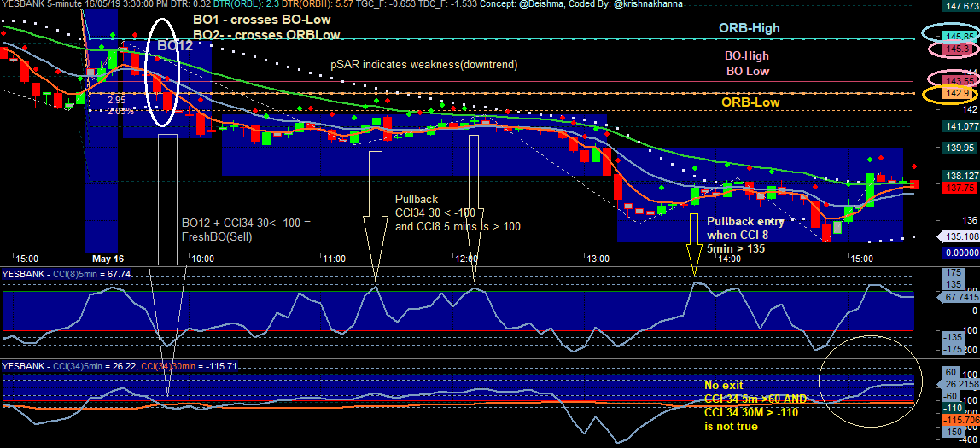This screenshot has height=448, width=980.
Task: Select the ORB-High annotation text
Action: tap(749, 27)
